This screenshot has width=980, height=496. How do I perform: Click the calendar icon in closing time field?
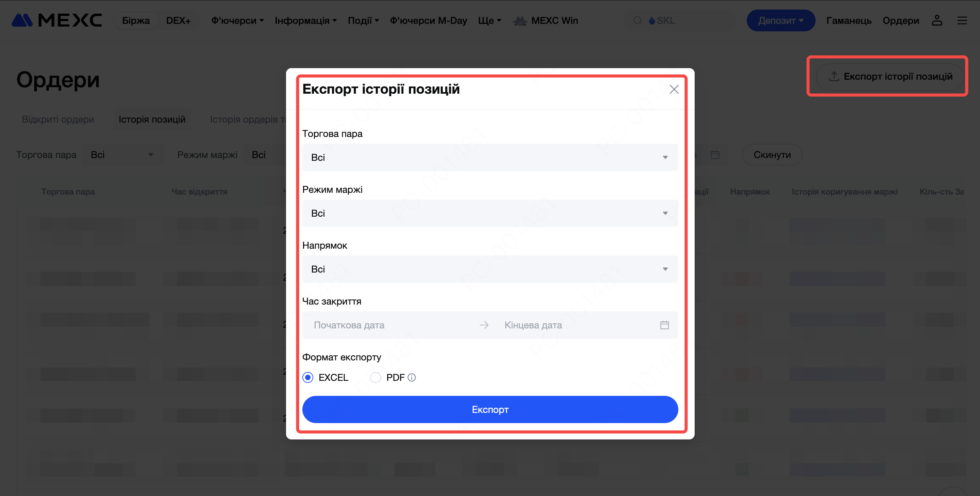(x=664, y=325)
